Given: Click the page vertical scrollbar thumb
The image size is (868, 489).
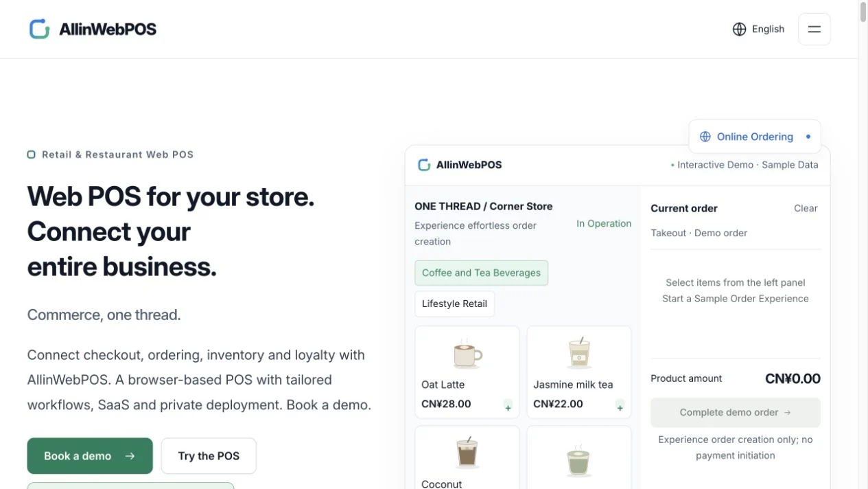Looking at the screenshot, I should point(863,12).
